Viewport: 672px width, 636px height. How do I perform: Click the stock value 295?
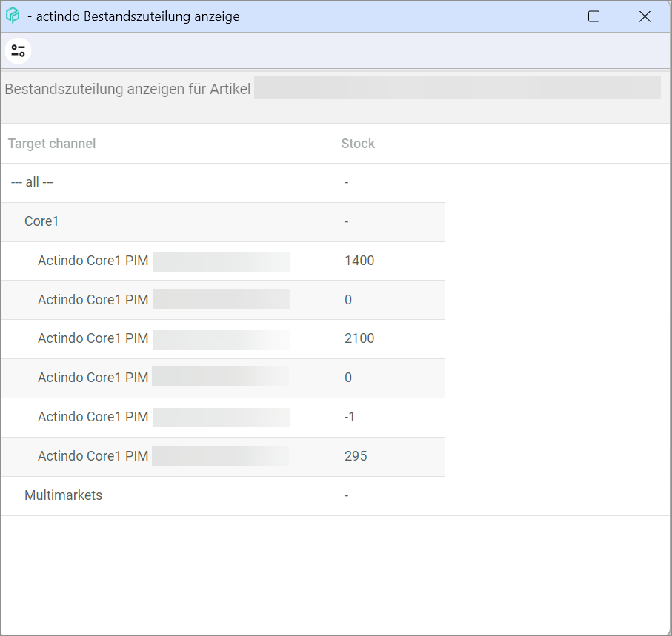pyautogui.click(x=356, y=455)
